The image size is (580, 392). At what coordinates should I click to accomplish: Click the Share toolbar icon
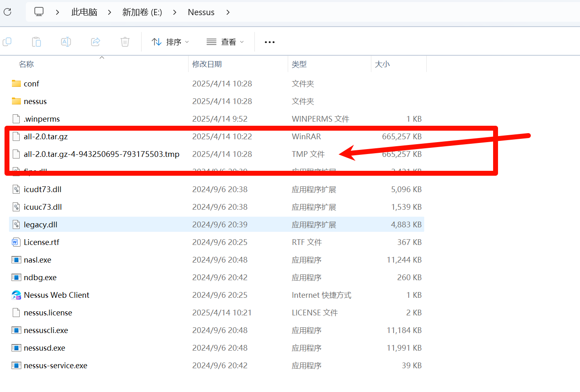pos(96,42)
